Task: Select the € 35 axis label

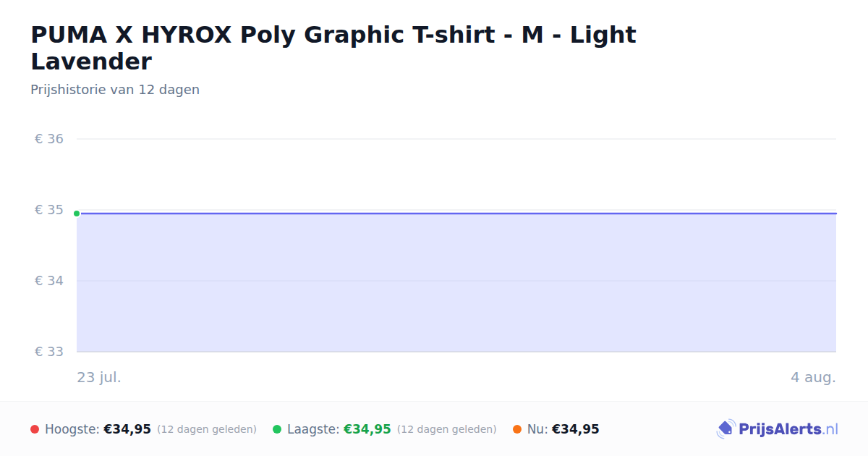Action: tap(49, 210)
